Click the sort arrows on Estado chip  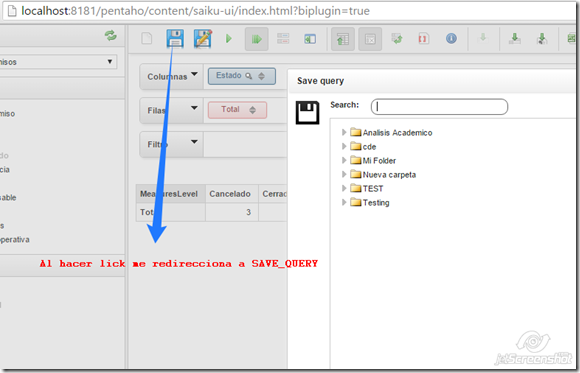click(262, 76)
